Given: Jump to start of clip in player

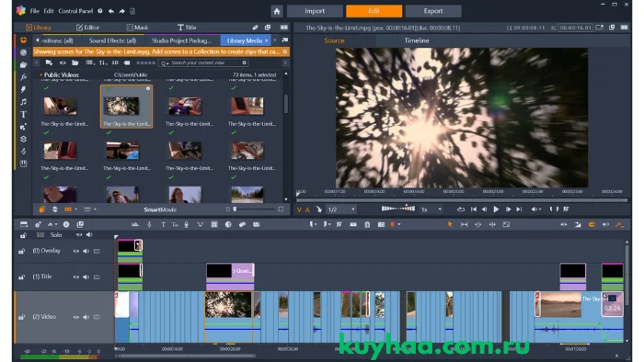Looking at the screenshot, I should coord(474,209).
